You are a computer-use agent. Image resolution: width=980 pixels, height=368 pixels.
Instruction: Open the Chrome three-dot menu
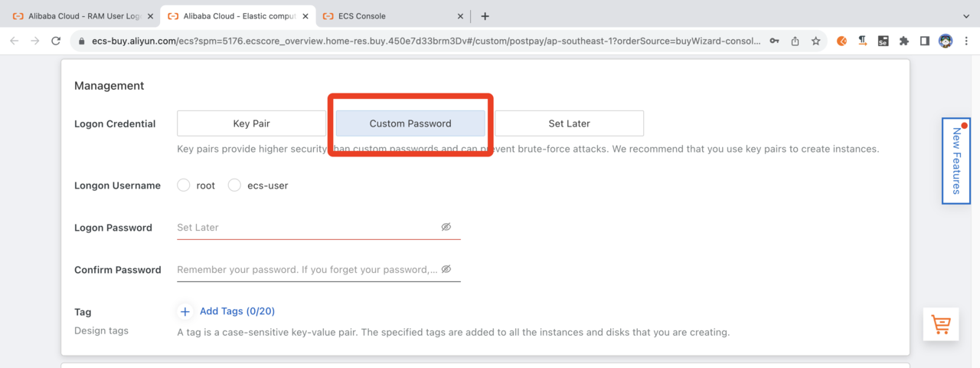(x=966, y=41)
